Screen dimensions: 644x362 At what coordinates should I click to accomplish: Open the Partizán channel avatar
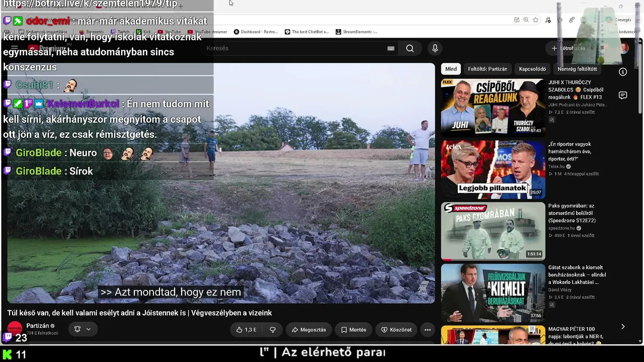(15, 329)
